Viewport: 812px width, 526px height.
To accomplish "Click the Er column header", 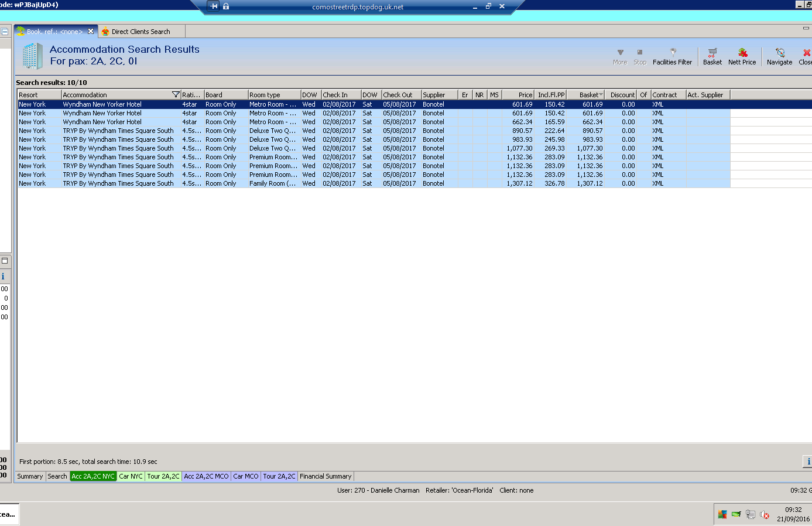I will pyautogui.click(x=465, y=95).
